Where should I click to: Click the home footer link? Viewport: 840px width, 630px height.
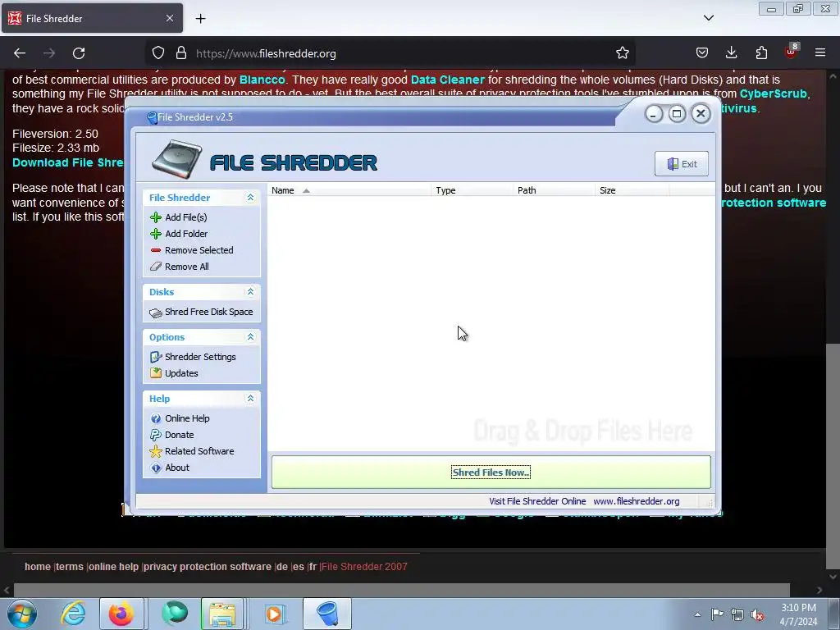click(38, 567)
